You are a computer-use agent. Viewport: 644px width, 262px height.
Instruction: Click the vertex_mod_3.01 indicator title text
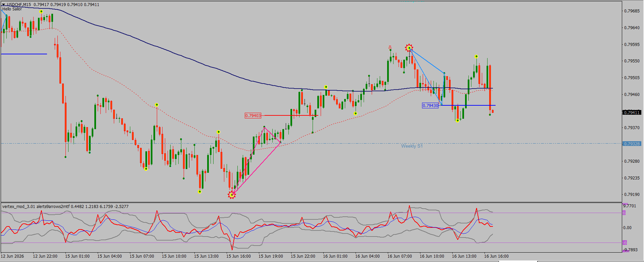tap(19, 207)
